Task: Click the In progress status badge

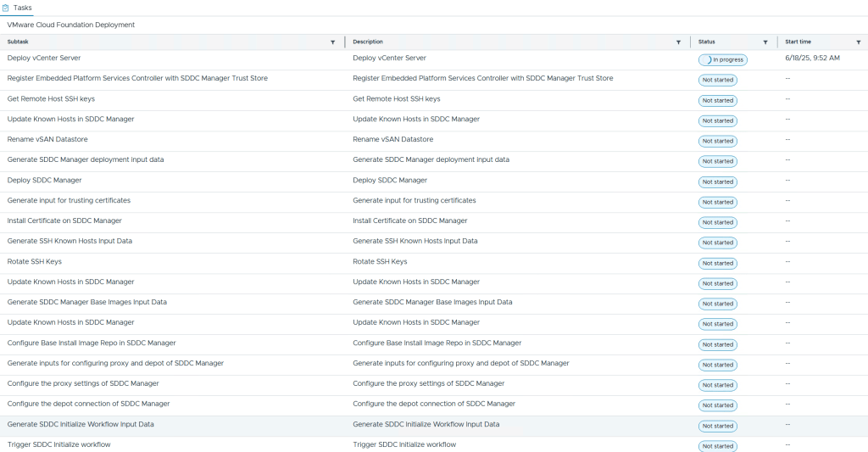Action: coord(723,60)
